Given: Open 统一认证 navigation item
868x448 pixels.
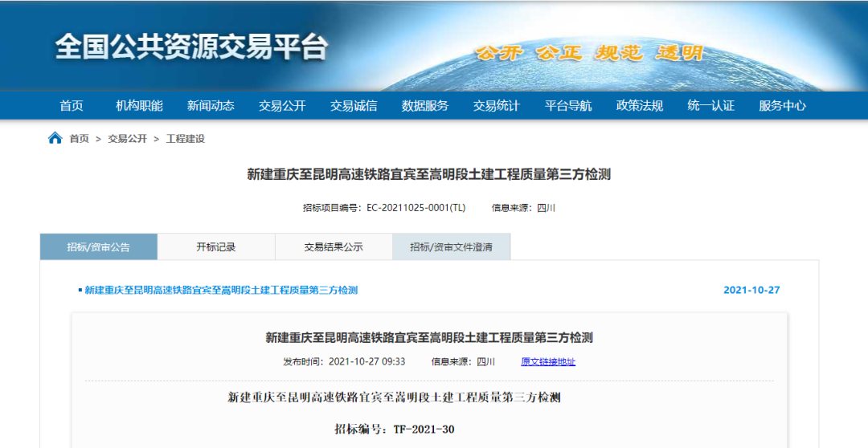Looking at the screenshot, I should 710,106.
